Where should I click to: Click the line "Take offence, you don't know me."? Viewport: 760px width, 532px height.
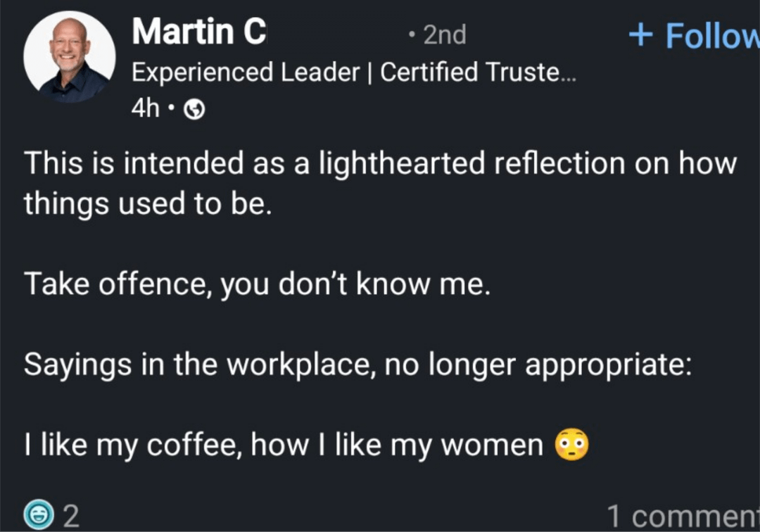tap(257, 284)
